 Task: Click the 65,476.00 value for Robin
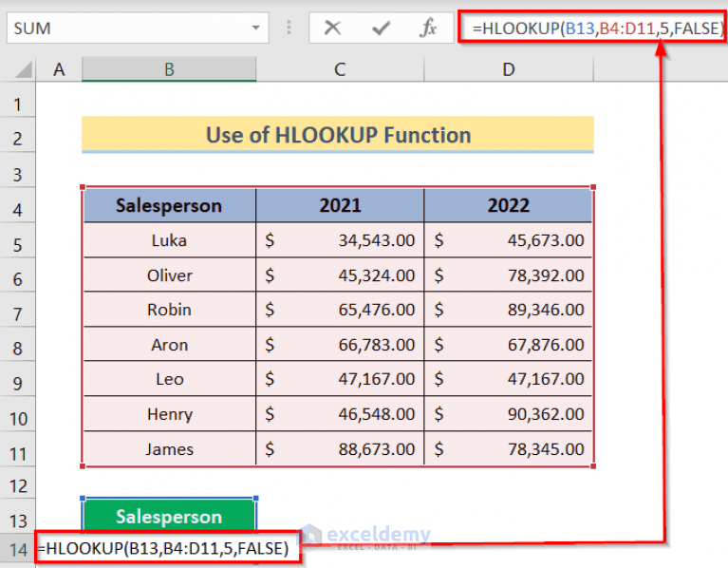tap(340, 310)
